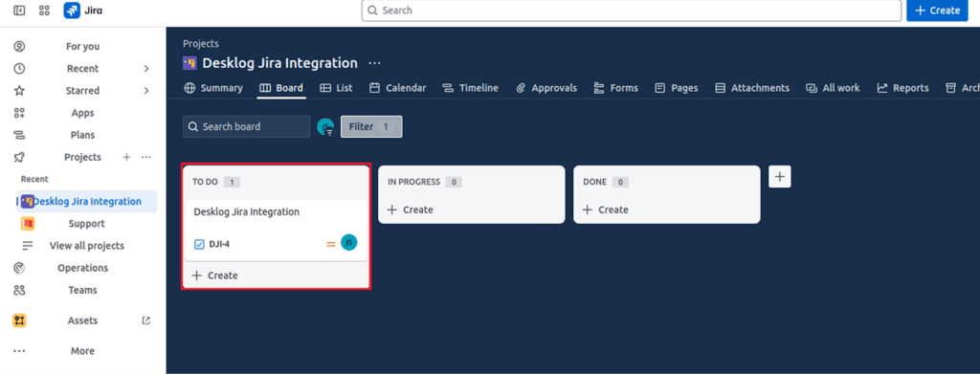This screenshot has height=374, width=980.
Task: Open the Projects more-options ellipsis
Action: 146,157
